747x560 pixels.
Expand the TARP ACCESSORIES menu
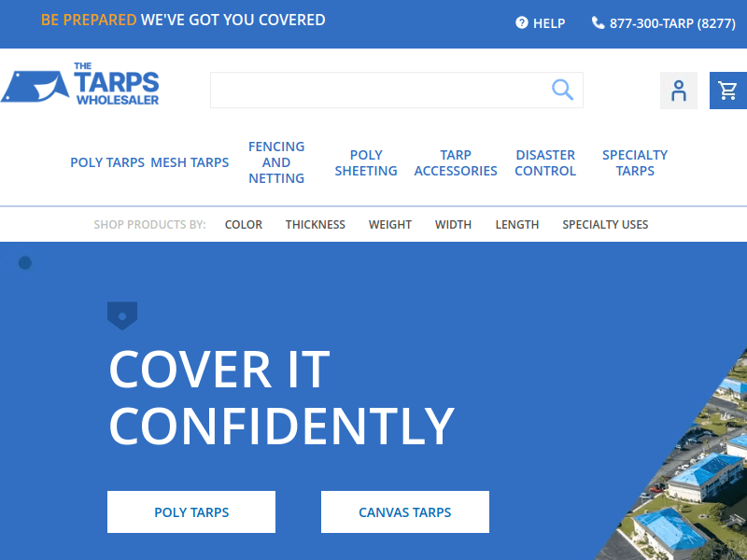click(456, 162)
